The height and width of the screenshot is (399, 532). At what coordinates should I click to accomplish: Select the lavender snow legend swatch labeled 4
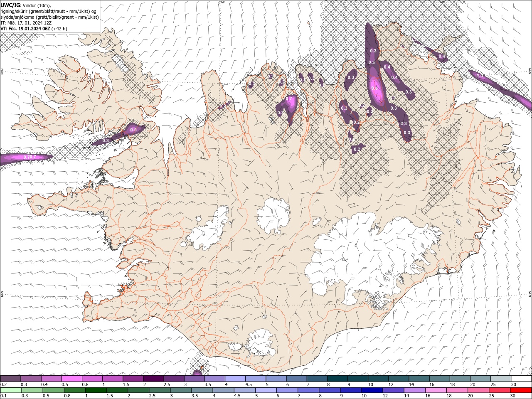point(235,379)
